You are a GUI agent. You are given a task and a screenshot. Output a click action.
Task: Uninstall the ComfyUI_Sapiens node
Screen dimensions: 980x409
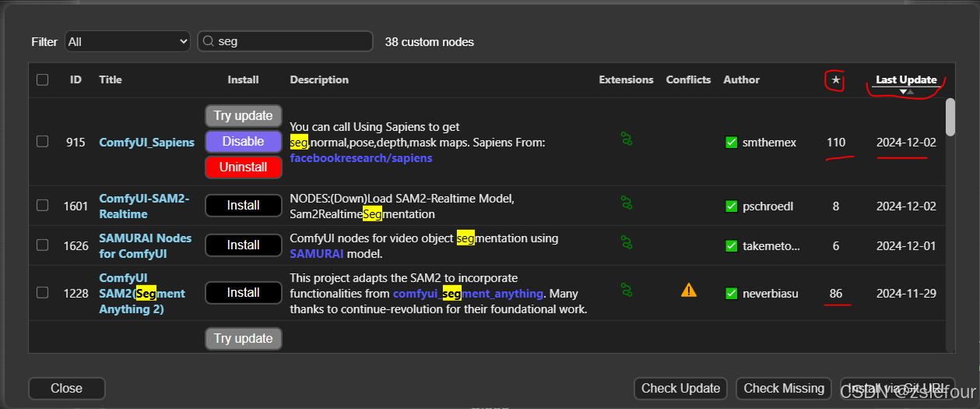[244, 167]
